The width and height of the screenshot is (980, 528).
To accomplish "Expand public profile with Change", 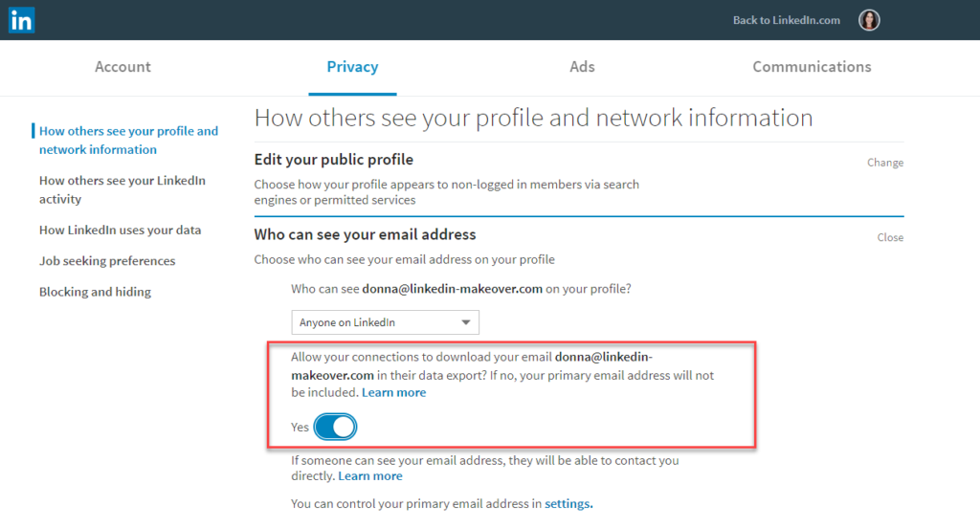I will [x=884, y=163].
